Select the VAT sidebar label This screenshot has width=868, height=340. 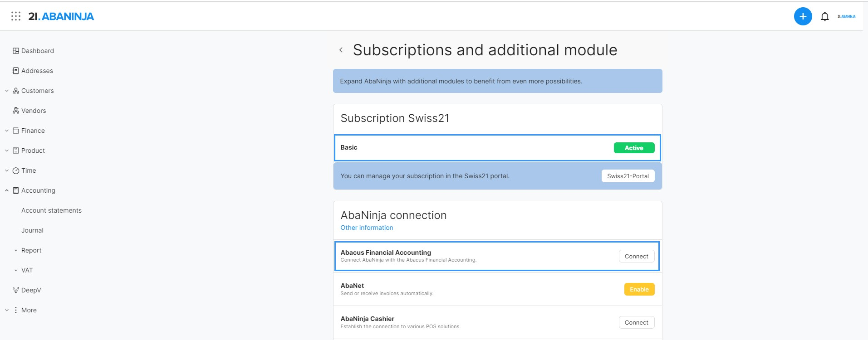[27, 270]
